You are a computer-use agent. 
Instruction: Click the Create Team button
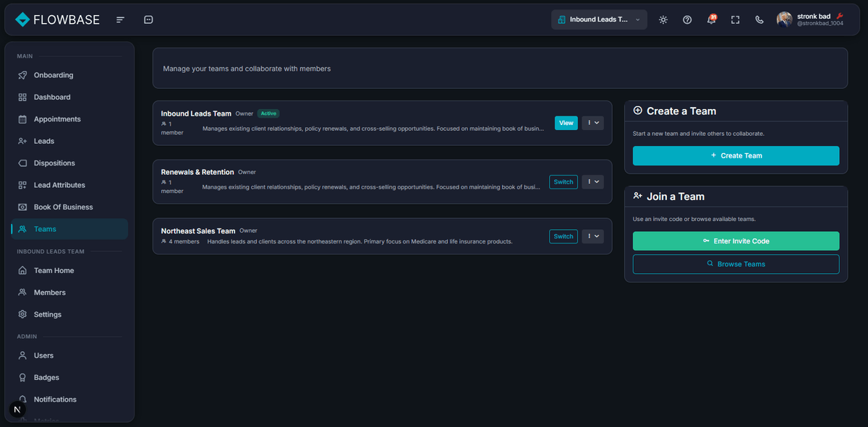click(x=736, y=155)
